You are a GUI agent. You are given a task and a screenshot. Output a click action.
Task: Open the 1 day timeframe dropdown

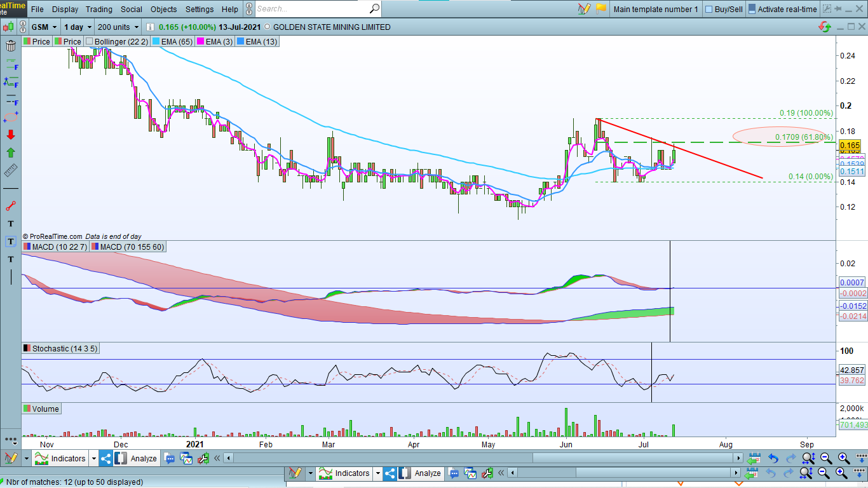[78, 27]
